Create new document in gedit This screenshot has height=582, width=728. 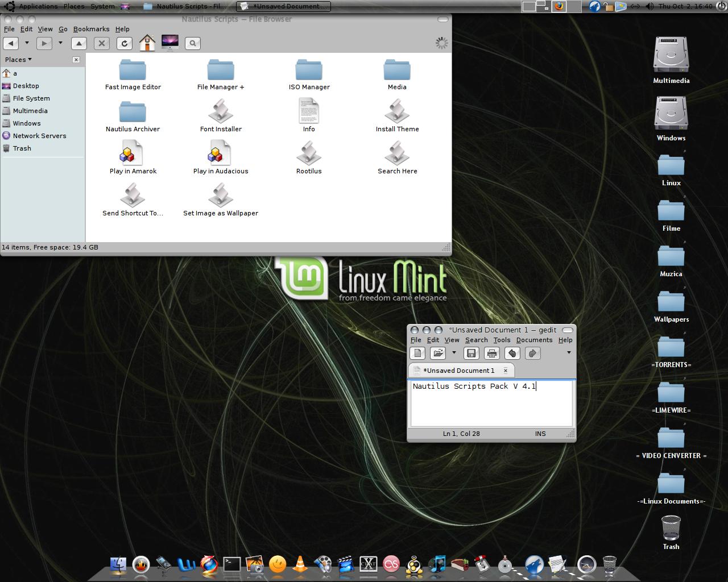tap(417, 353)
